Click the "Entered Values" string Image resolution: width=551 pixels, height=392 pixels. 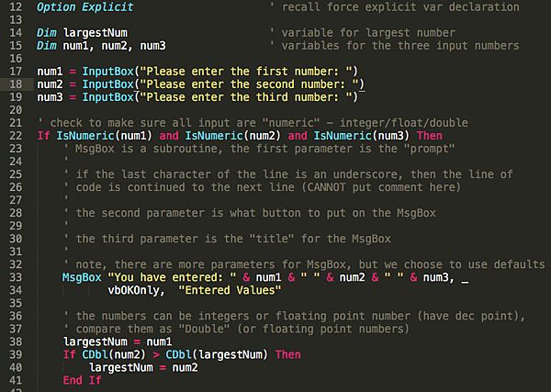[x=230, y=290]
